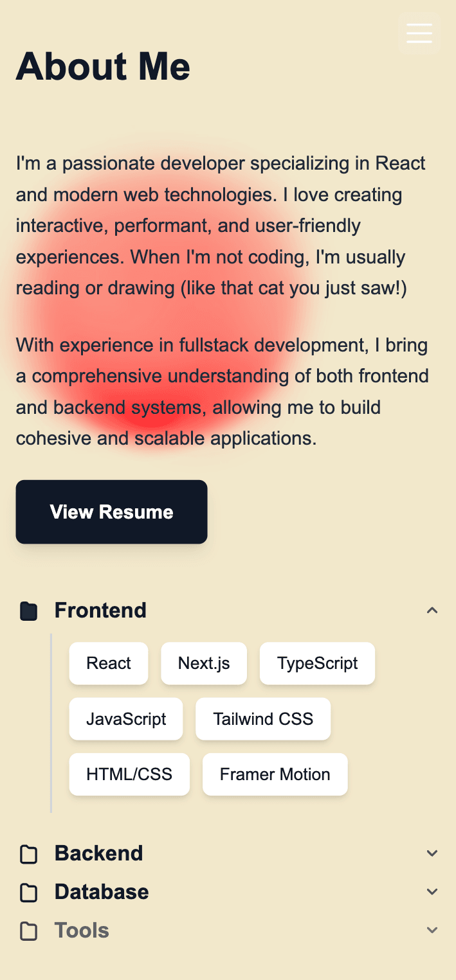
Task: Select the React skill tag
Action: point(109,663)
